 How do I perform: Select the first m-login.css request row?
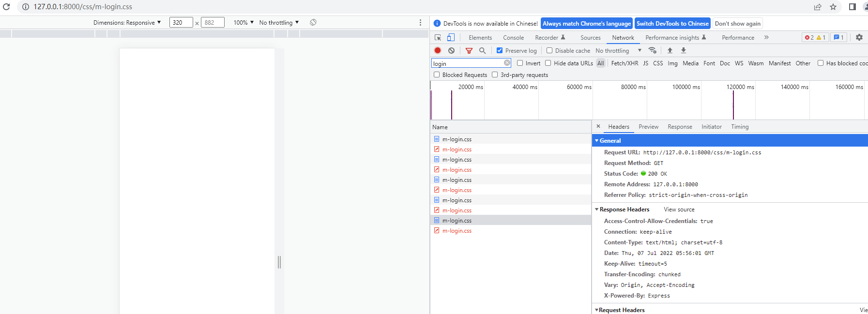pos(511,139)
